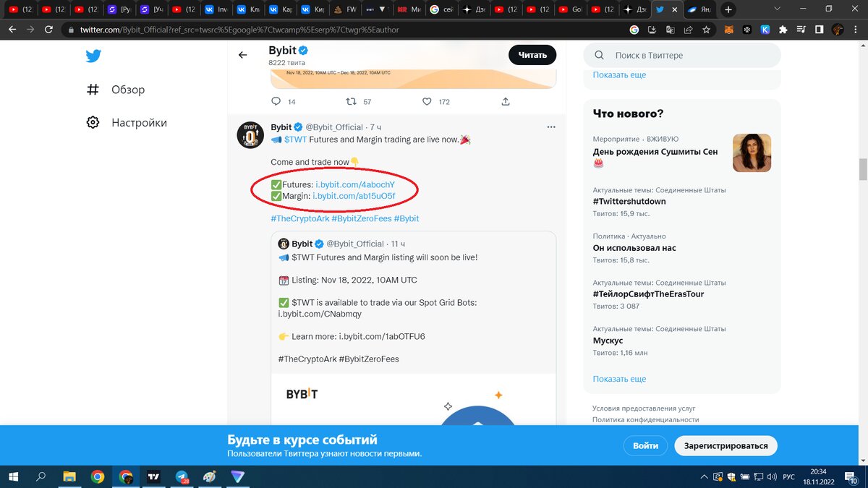Open Telegram from the taskbar
The image size is (868, 488).
(x=182, y=477)
